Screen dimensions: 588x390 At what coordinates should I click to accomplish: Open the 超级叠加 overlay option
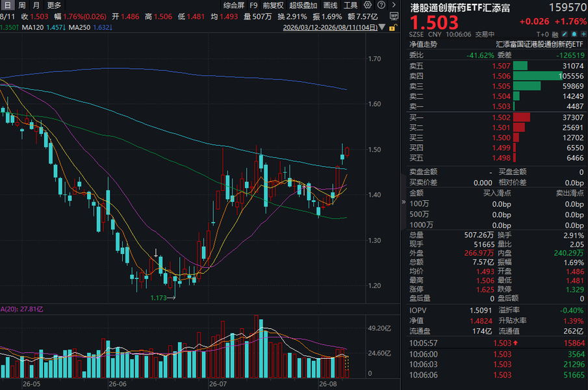(303, 5)
